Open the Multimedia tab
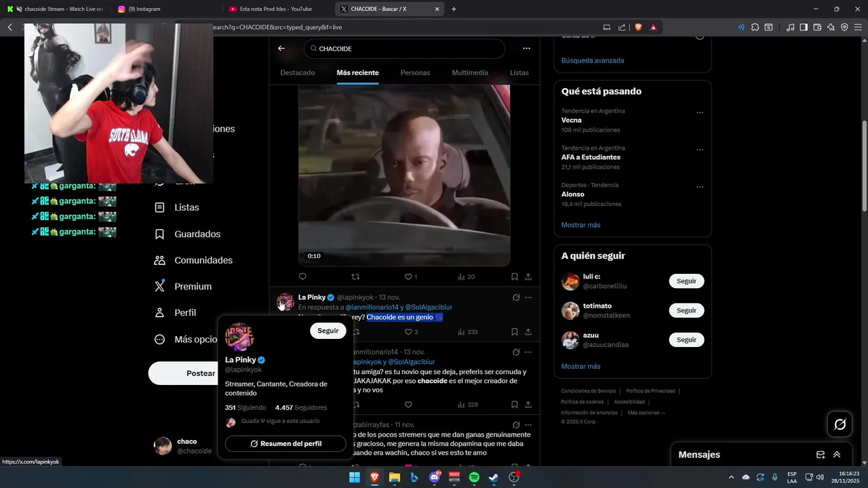The width and height of the screenshot is (868, 488). pos(470,73)
